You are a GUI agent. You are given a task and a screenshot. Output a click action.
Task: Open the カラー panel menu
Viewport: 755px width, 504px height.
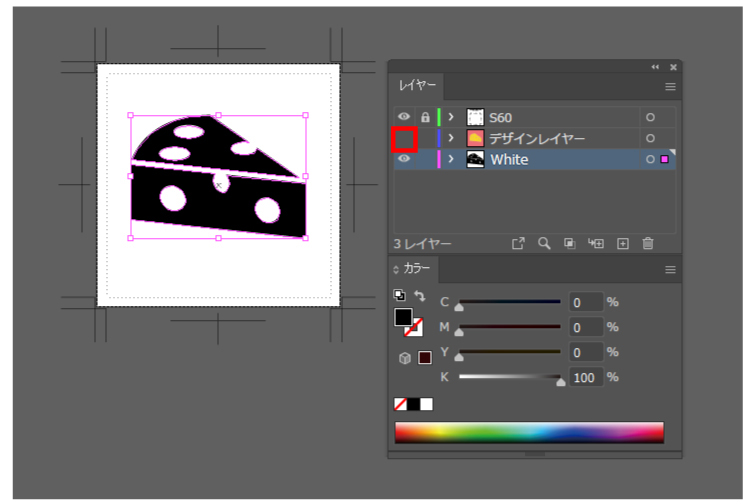tap(670, 270)
